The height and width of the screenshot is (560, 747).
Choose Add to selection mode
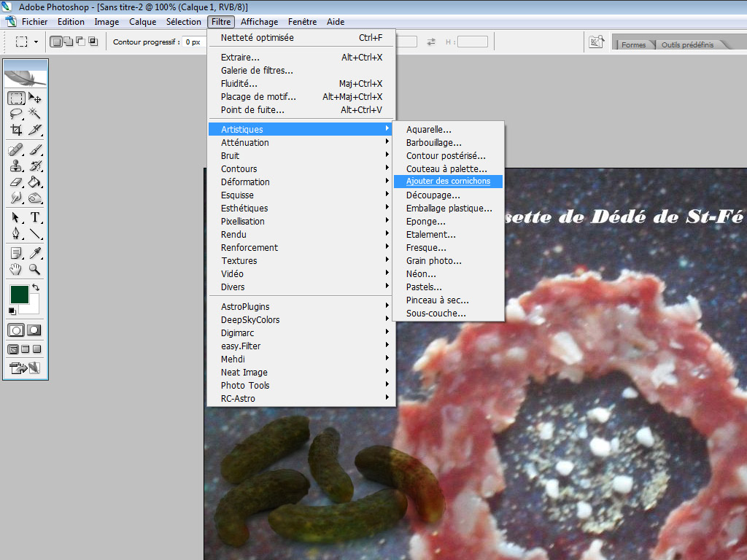pos(69,42)
